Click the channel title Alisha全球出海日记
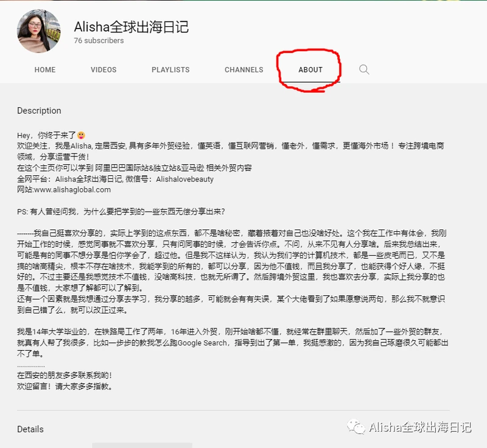The height and width of the screenshot is (448, 487). pyautogui.click(x=131, y=27)
